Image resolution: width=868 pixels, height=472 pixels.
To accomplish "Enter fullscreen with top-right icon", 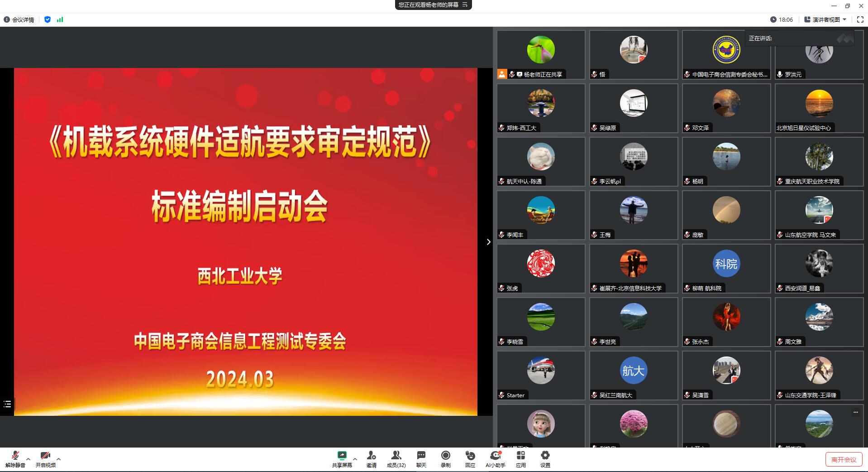I will (x=860, y=19).
